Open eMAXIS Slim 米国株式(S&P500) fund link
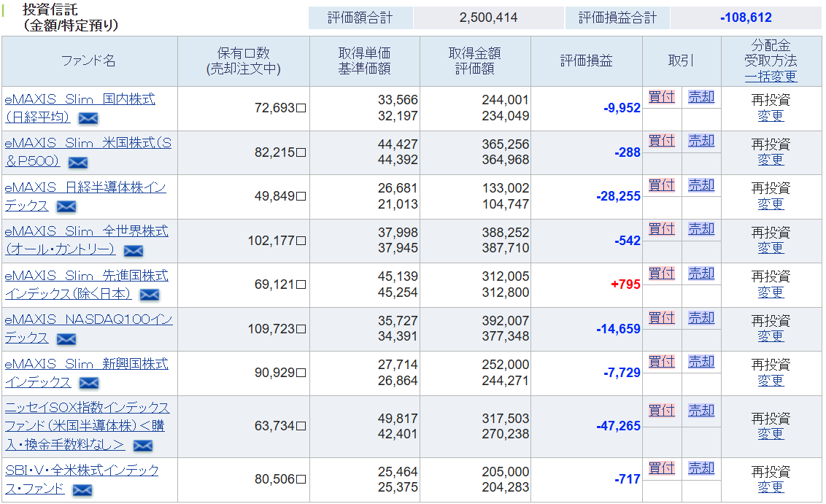This screenshot has height=504, width=826. tap(88, 152)
